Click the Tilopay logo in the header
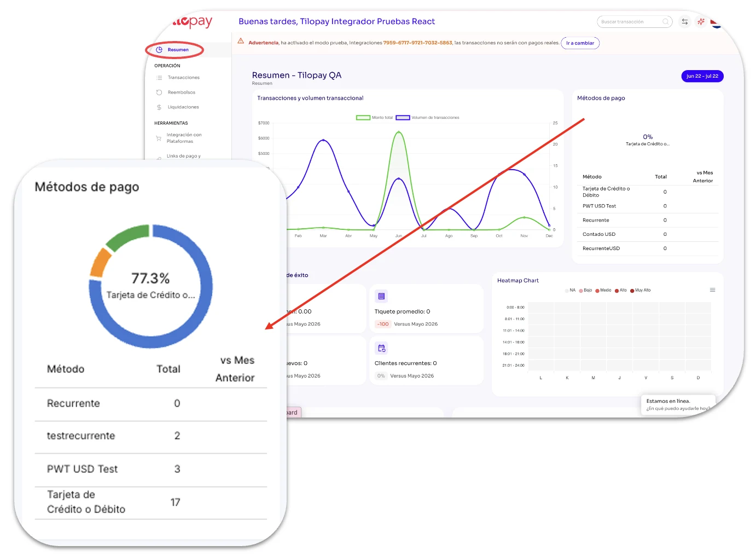The image size is (756, 556). (x=193, y=22)
